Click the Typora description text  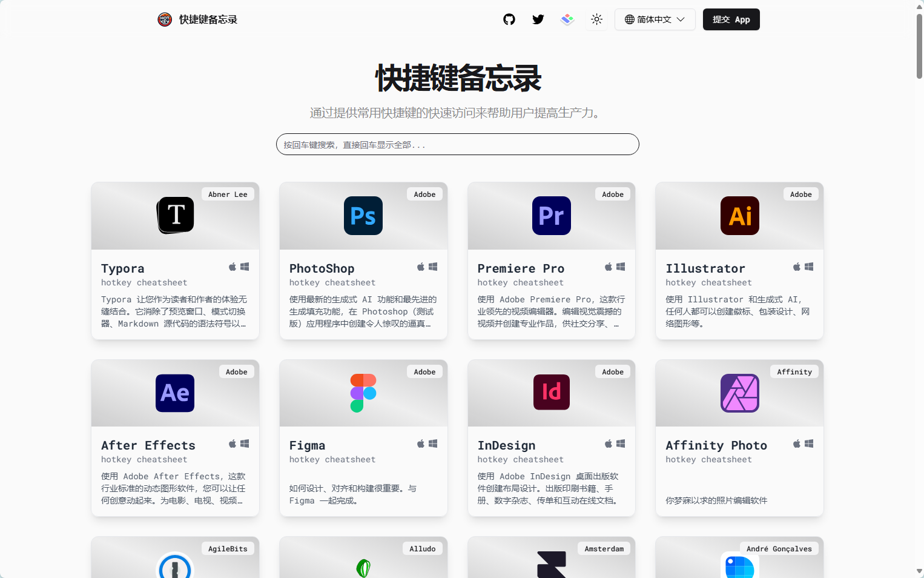[174, 311]
